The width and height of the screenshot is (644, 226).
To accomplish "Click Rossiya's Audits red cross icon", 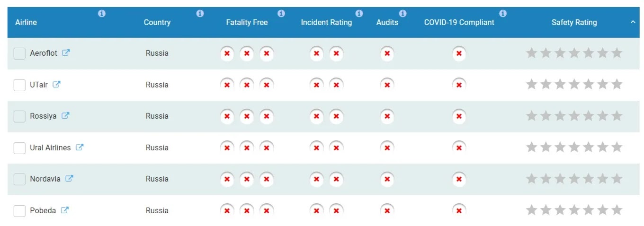I will click(387, 116).
